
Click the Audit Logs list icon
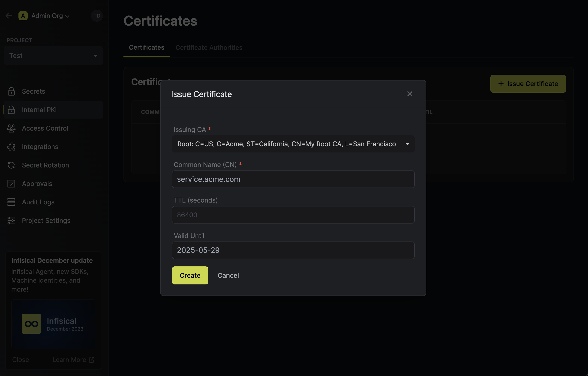[x=11, y=202]
